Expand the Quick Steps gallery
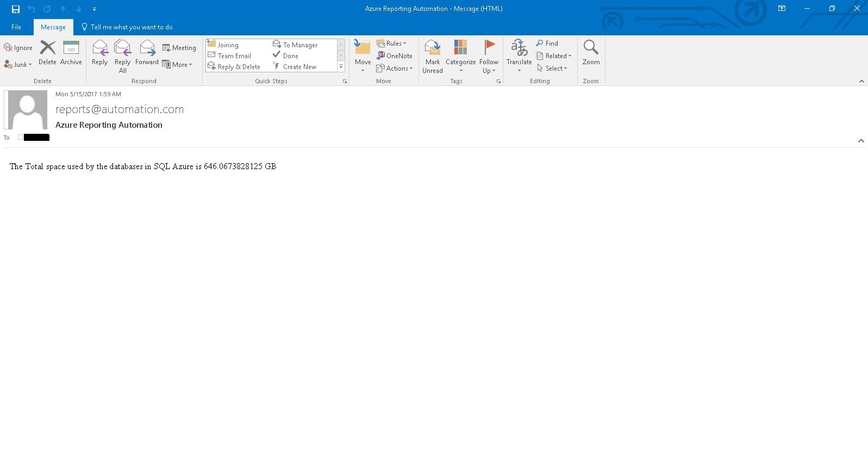Image resolution: width=868 pixels, height=465 pixels. [341, 67]
